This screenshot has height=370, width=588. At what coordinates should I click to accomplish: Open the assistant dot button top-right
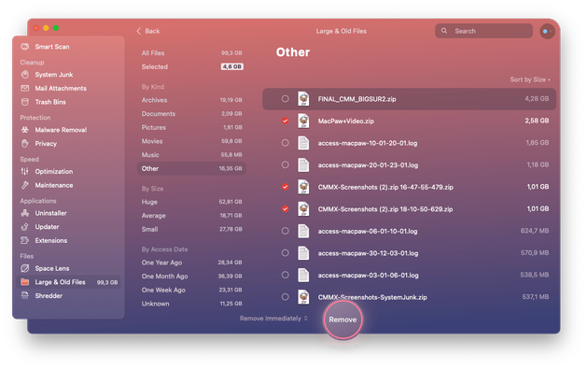(547, 31)
